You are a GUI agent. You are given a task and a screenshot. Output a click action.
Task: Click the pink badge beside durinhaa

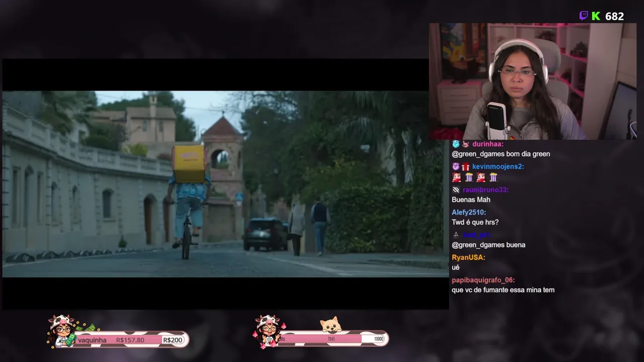coord(465,144)
